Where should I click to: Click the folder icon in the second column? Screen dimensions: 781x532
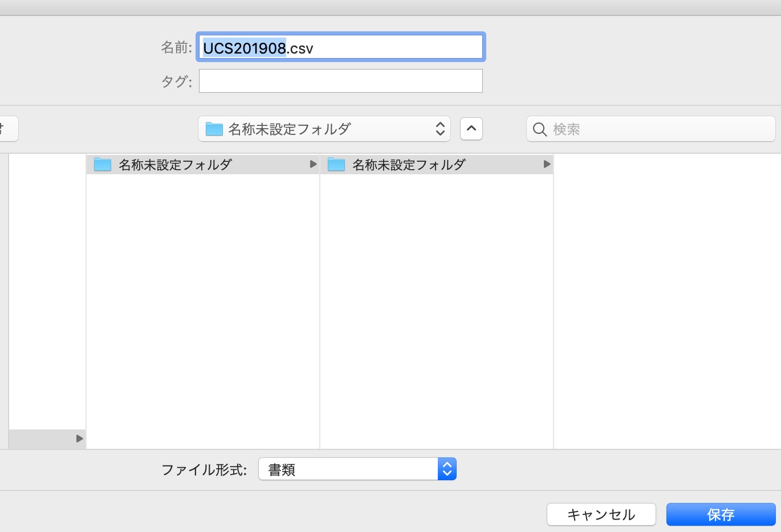click(x=336, y=165)
